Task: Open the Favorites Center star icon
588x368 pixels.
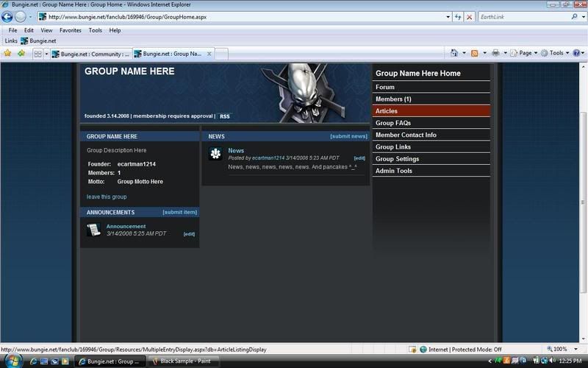Action: pos(9,53)
